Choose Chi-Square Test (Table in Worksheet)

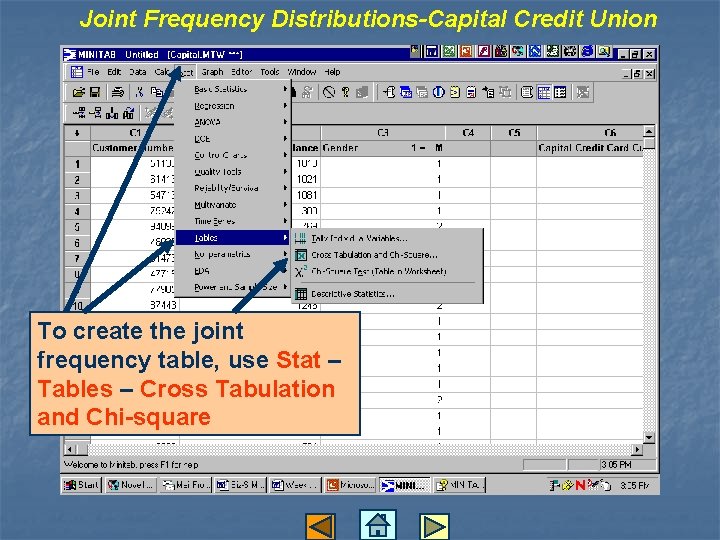pos(379,271)
